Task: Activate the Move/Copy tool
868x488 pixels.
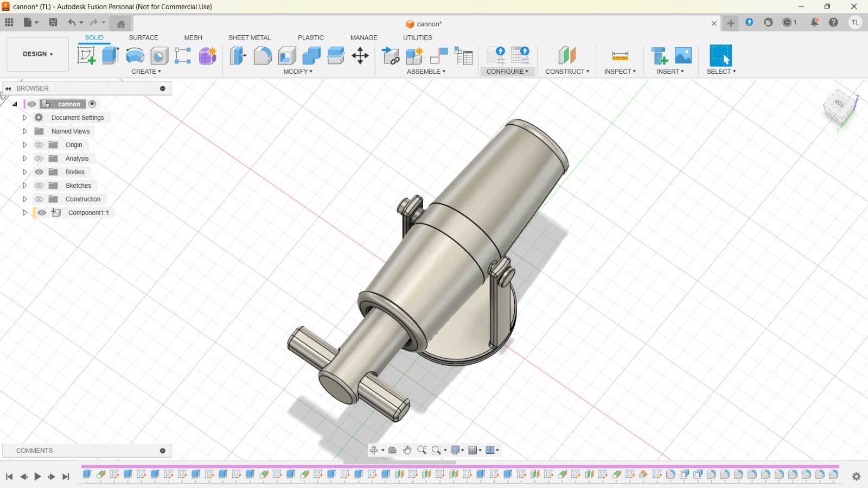Action: pos(360,55)
